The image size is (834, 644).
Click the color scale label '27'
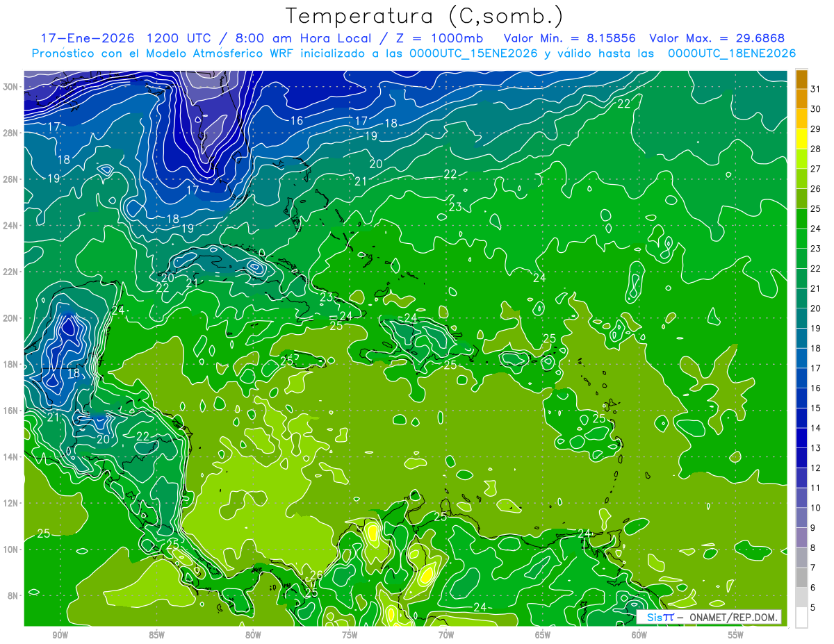pos(816,168)
